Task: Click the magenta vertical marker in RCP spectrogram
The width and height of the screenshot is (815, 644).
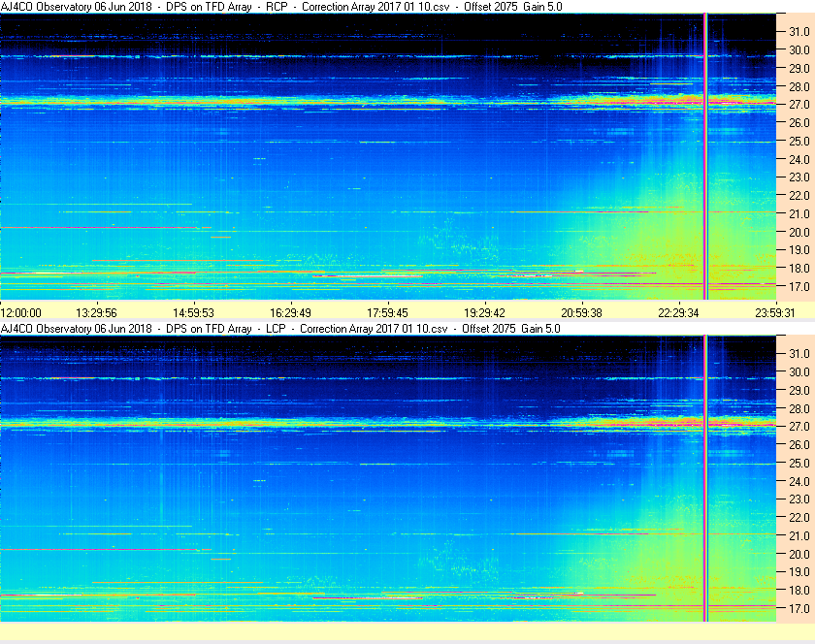Action: [705, 156]
